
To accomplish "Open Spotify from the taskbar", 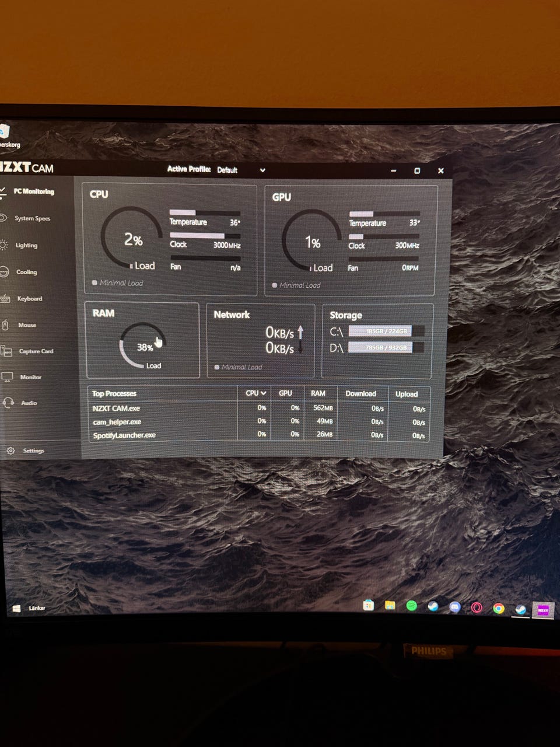I will tap(411, 606).
